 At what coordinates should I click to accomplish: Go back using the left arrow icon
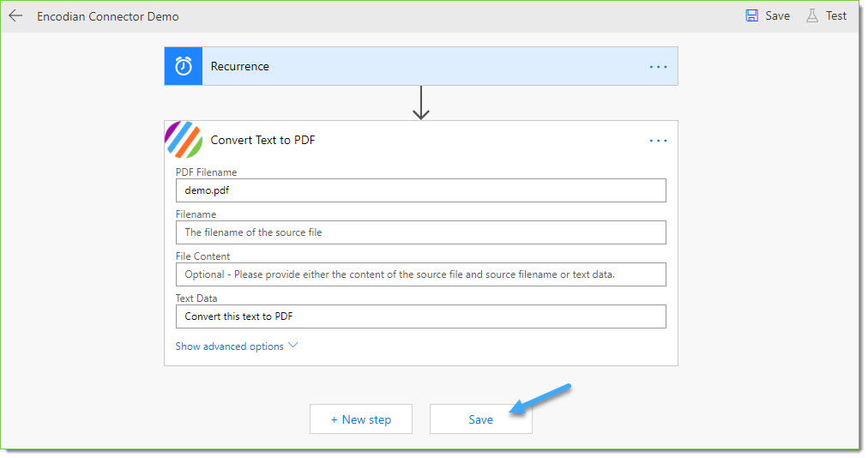pos(15,15)
